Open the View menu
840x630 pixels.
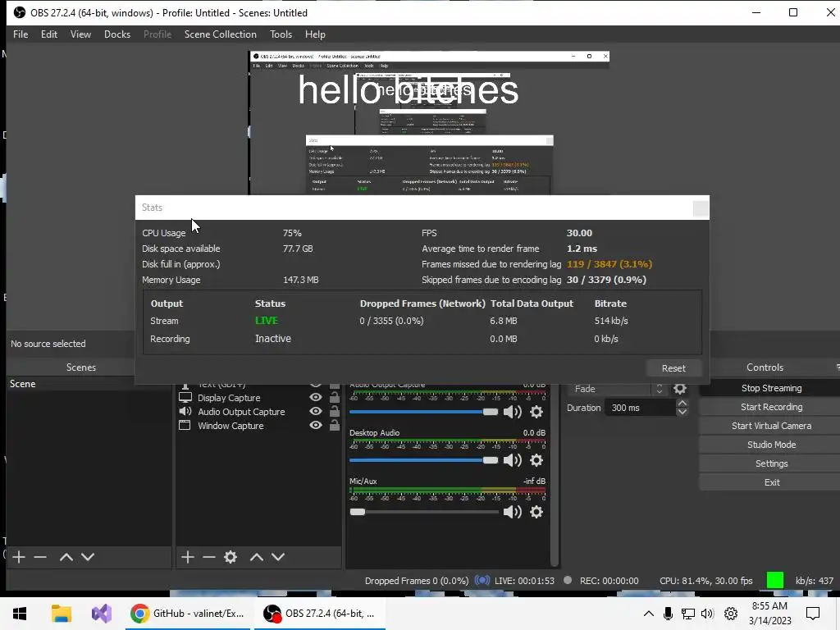[x=80, y=34]
